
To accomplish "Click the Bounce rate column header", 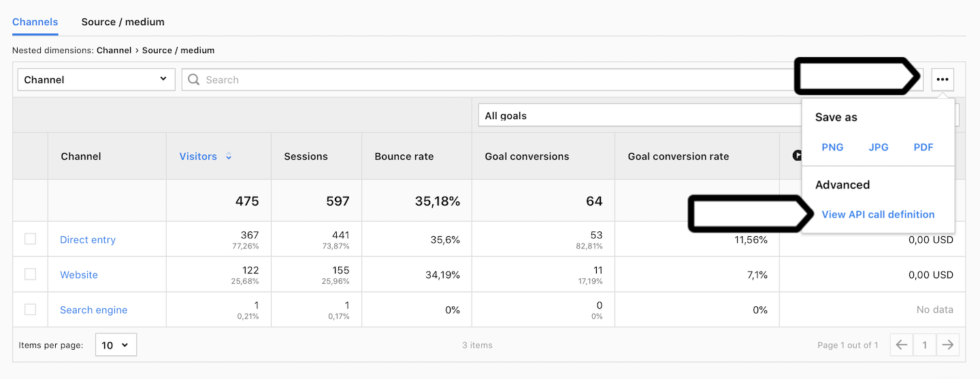I will [404, 156].
